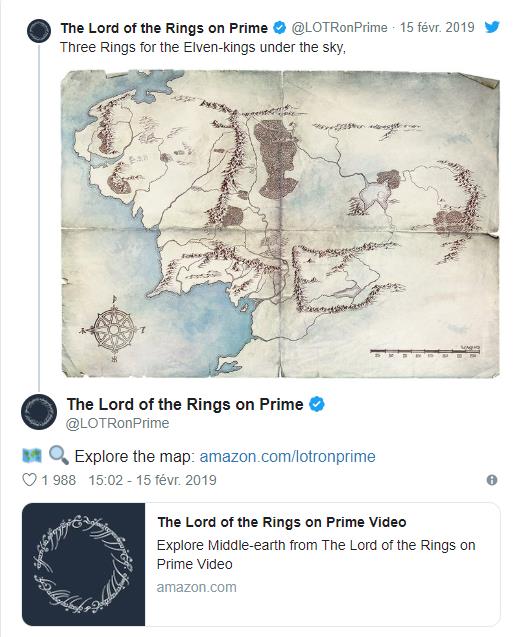Click the top bold account name
This screenshot has height=637, width=520.
point(164,28)
